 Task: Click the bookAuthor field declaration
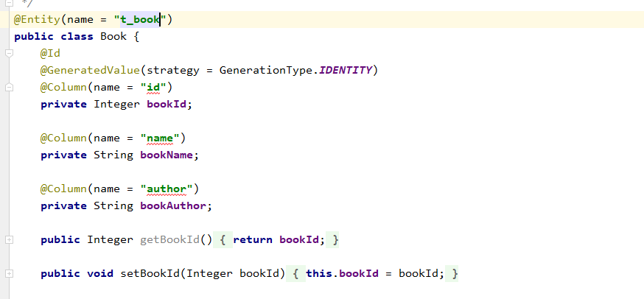[x=172, y=205]
